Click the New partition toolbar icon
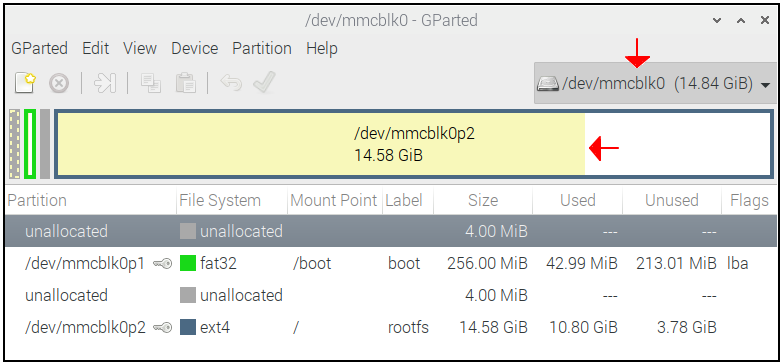The width and height of the screenshot is (781, 364). point(25,83)
